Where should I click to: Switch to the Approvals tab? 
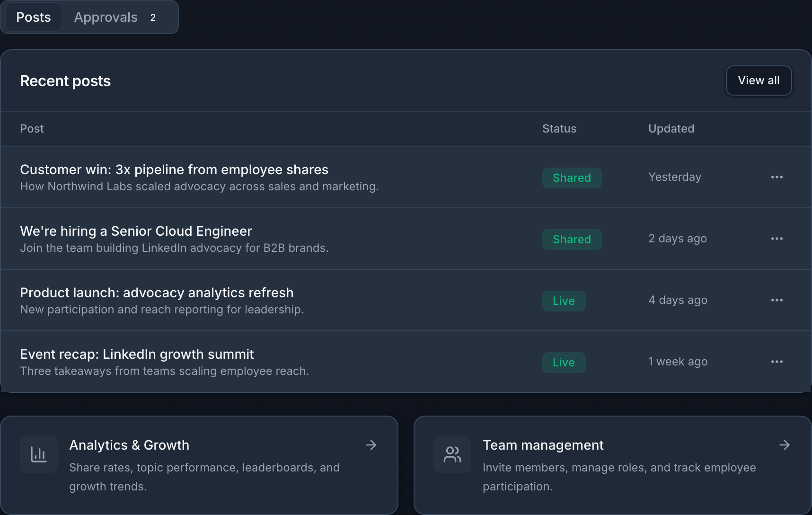[x=115, y=17]
